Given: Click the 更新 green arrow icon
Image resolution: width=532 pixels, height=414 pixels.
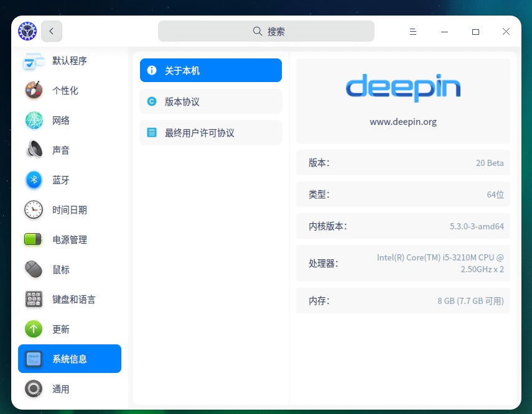Looking at the screenshot, I should [34, 329].
